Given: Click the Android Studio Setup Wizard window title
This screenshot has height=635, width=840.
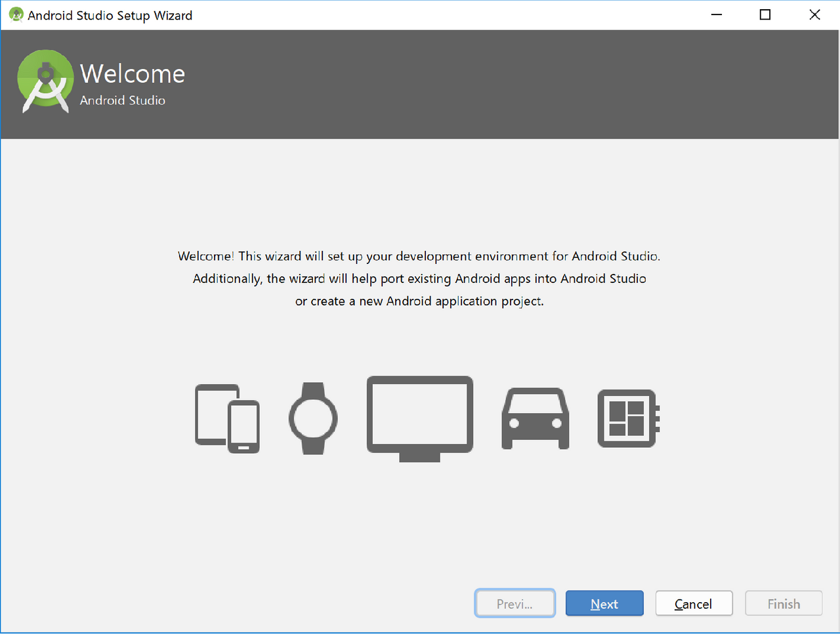Looking at the screenshot, I should [x=110, y=15].
